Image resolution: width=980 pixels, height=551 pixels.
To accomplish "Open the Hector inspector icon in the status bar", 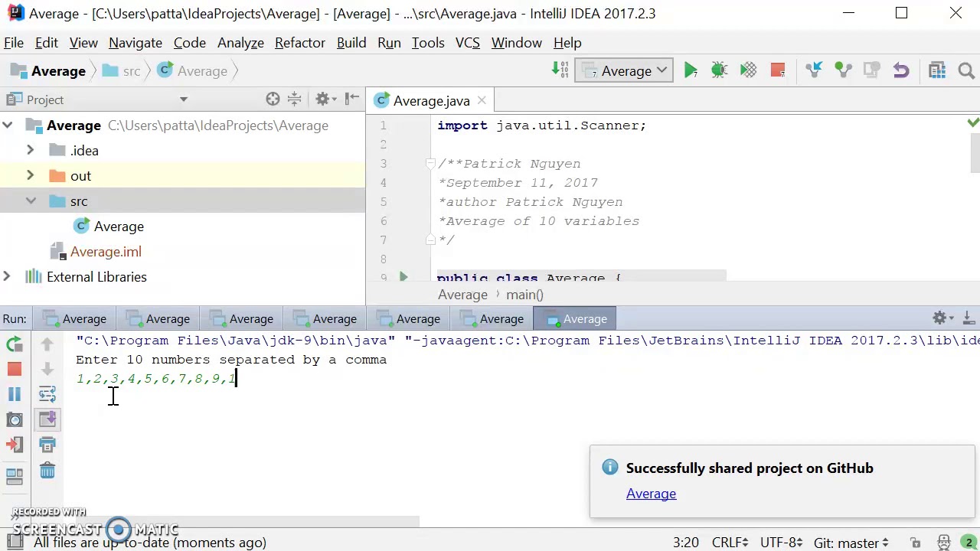I will click(x=944, y=543).
